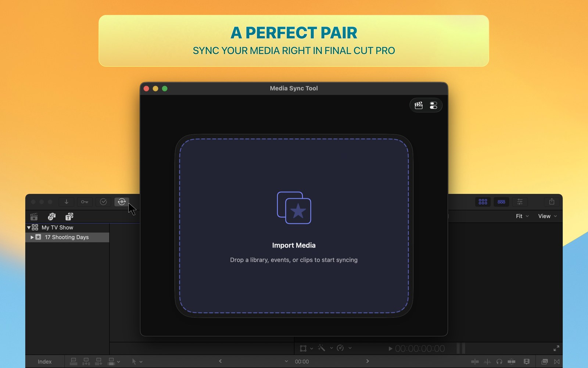Minimize the Media Sync Tool window

pos(155,89)
